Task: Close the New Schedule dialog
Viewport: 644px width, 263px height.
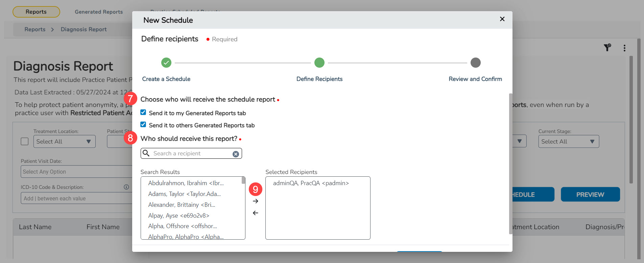Action: (502, 19)
